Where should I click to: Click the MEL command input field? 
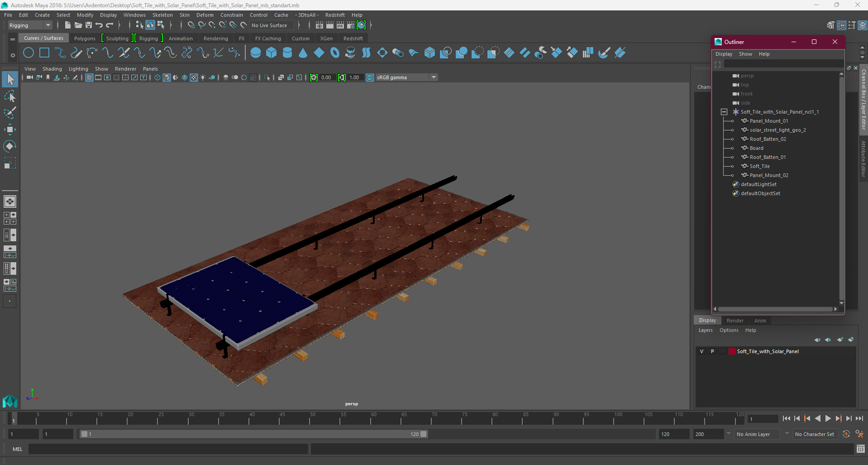(x=168, y=449)
